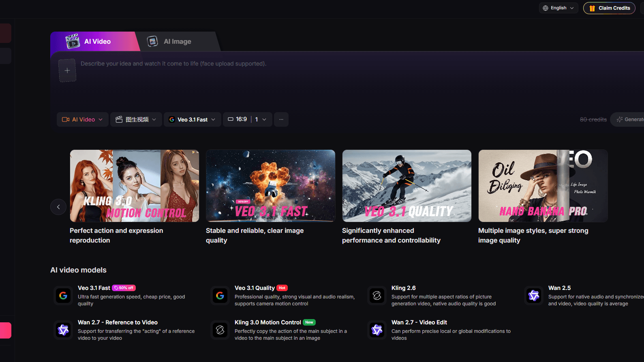Click the globe language icon
Screen dimensions: 644x362
[546, 8]
